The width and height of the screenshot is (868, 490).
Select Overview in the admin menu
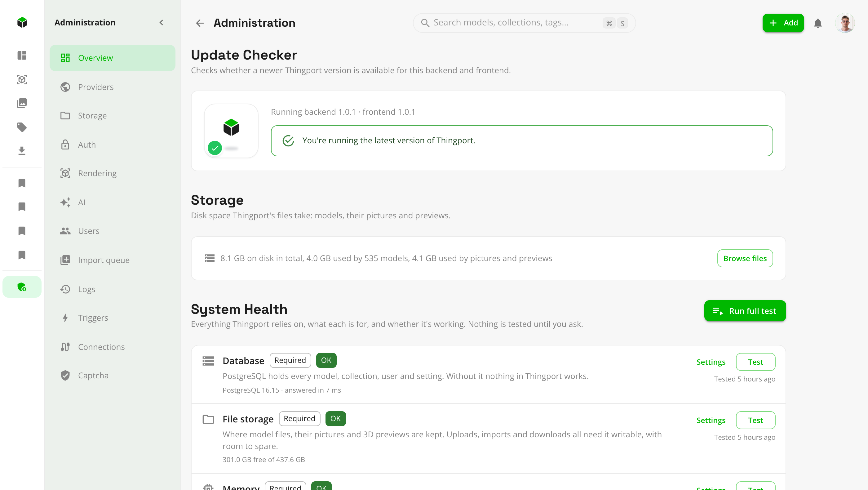coord(113,58)
